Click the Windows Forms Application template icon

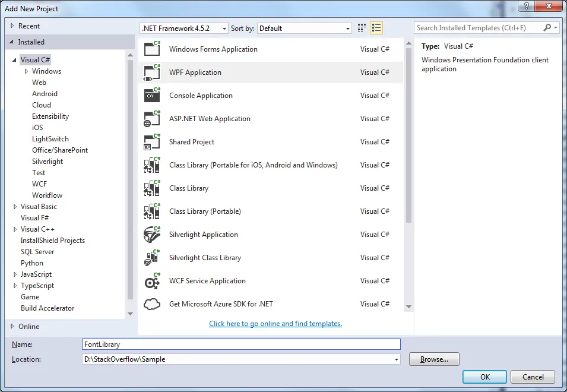tap(152, 49)
